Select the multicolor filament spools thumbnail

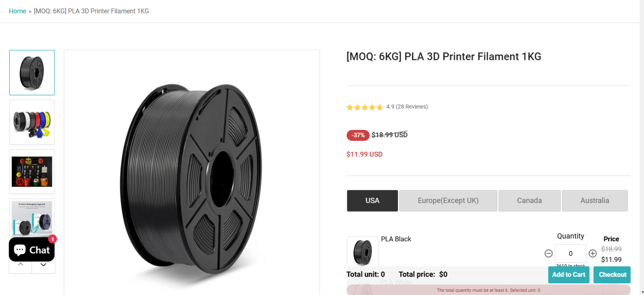(31, 122)
